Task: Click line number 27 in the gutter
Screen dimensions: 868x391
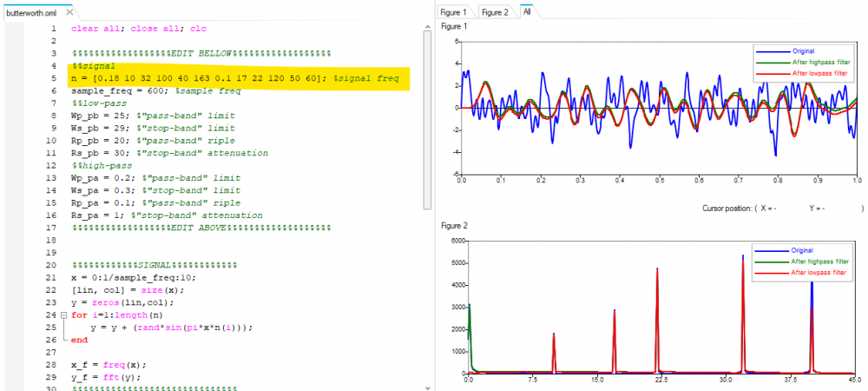Action: (51, 352)
